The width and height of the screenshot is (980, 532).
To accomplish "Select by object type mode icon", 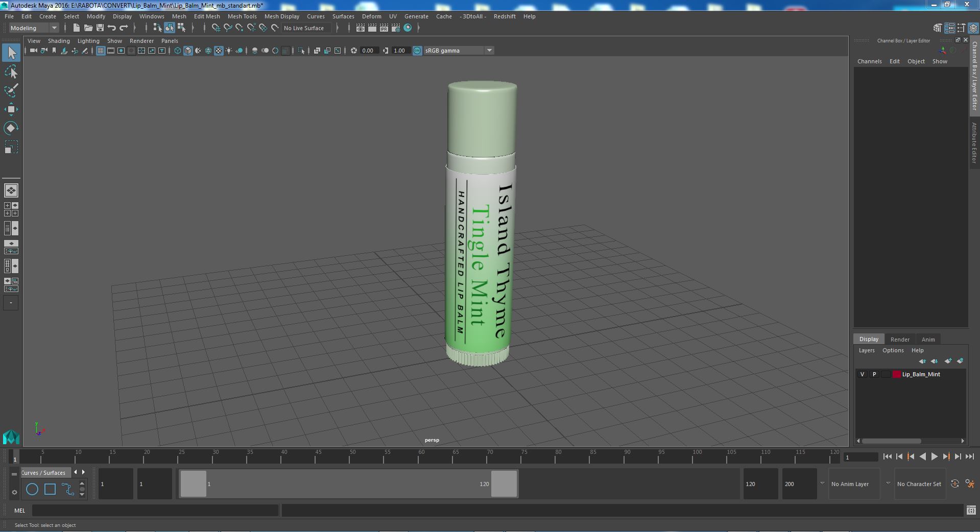I will pyautogui.click(x=169, y=28).
